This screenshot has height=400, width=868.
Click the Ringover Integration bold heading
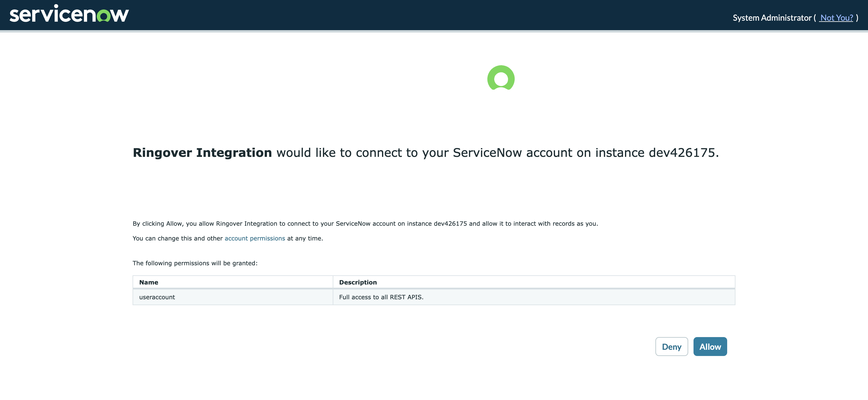pyautogui.click(x=202, y=153)
